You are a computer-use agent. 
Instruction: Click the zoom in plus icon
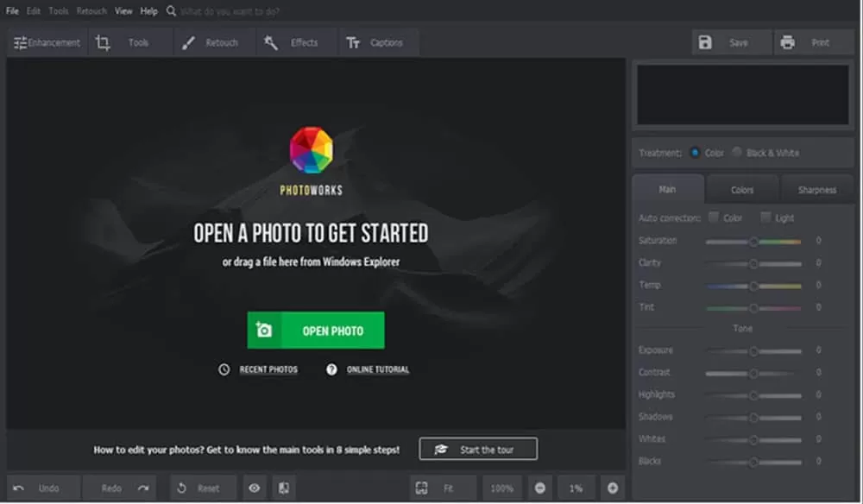pos(613,488)
